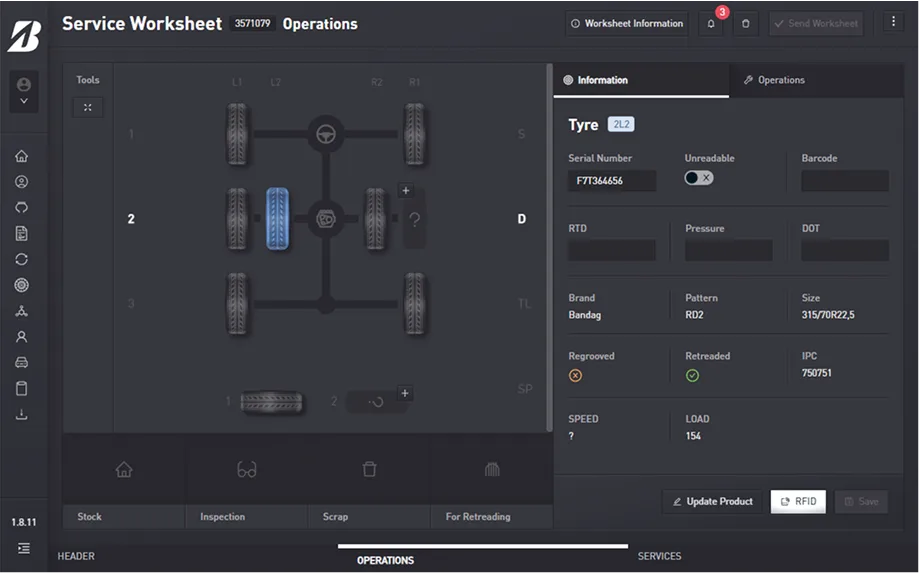Select the Stock label

click(x=89, y=517)
